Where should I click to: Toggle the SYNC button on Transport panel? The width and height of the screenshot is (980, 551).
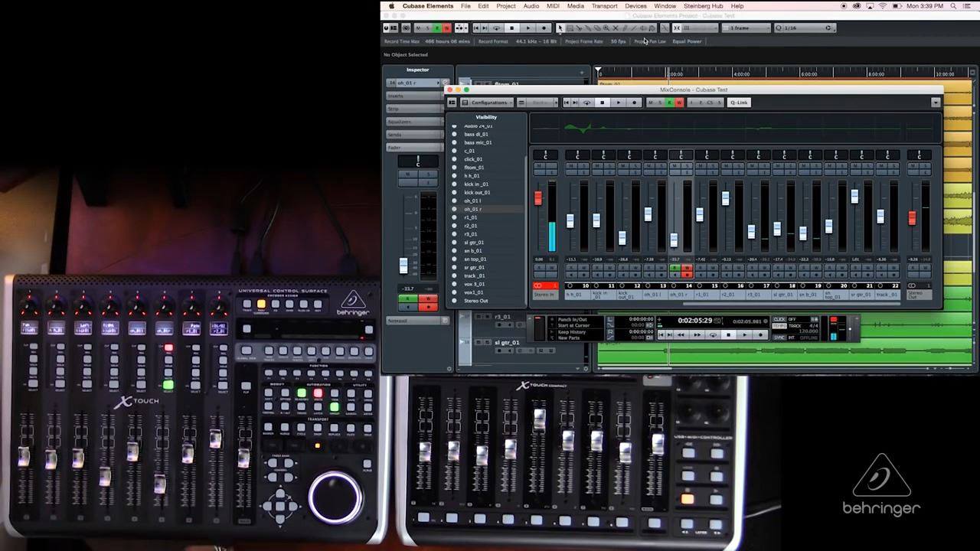tap(779, 337)
